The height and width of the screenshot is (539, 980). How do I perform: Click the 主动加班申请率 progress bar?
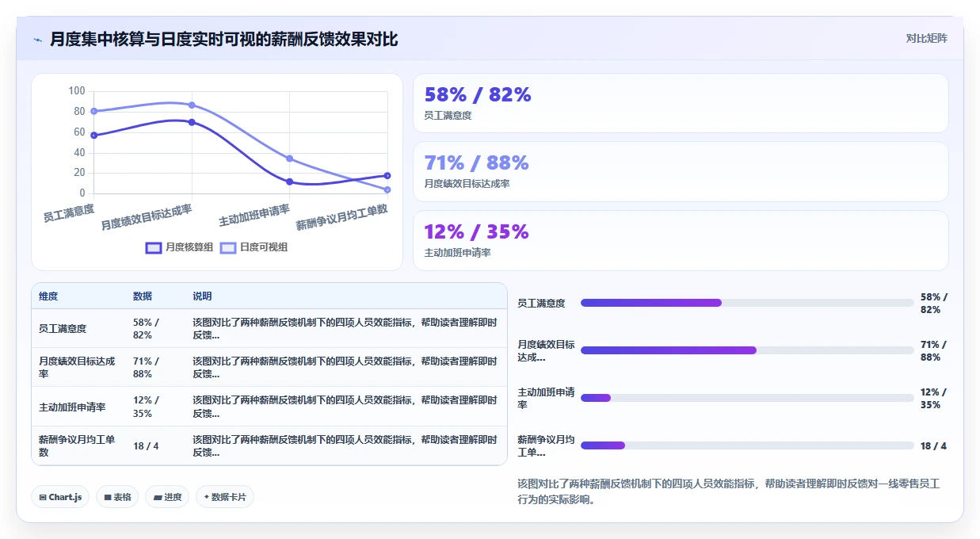click(x=747, y=398)
